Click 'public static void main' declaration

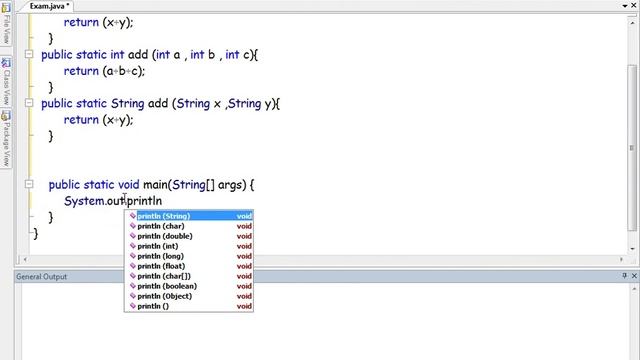tap(151, 184)
